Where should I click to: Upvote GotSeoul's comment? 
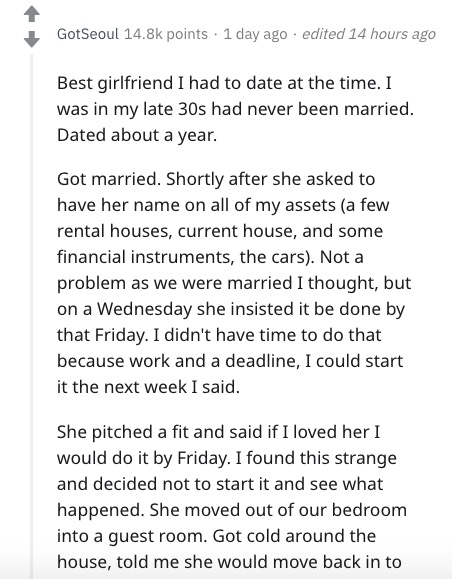click(32, 14)
